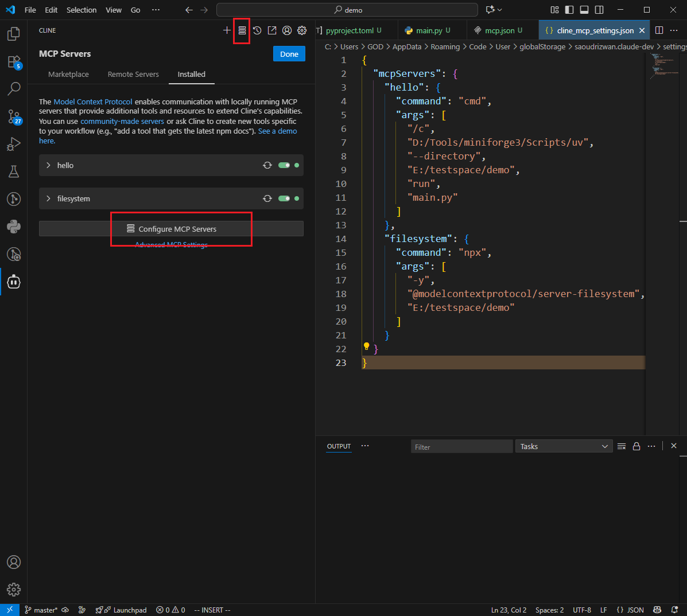This screenshot has height=616, width=687.
Task: Click the demo command center search box
Action: (347, 10)
